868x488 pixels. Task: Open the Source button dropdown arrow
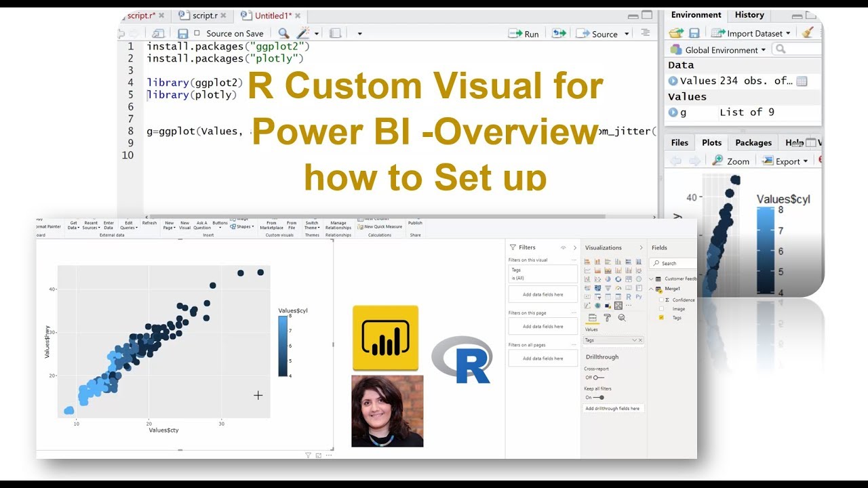627,34
